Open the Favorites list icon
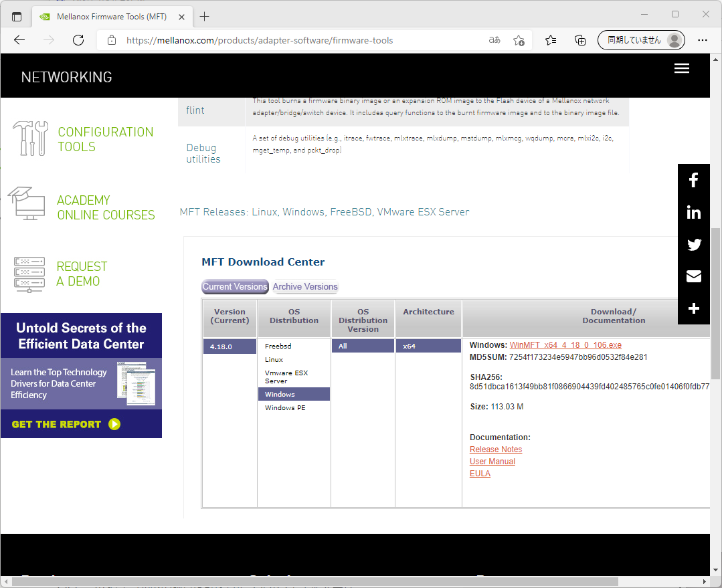This screenshot has height=588, width=722. pos(551,41)
